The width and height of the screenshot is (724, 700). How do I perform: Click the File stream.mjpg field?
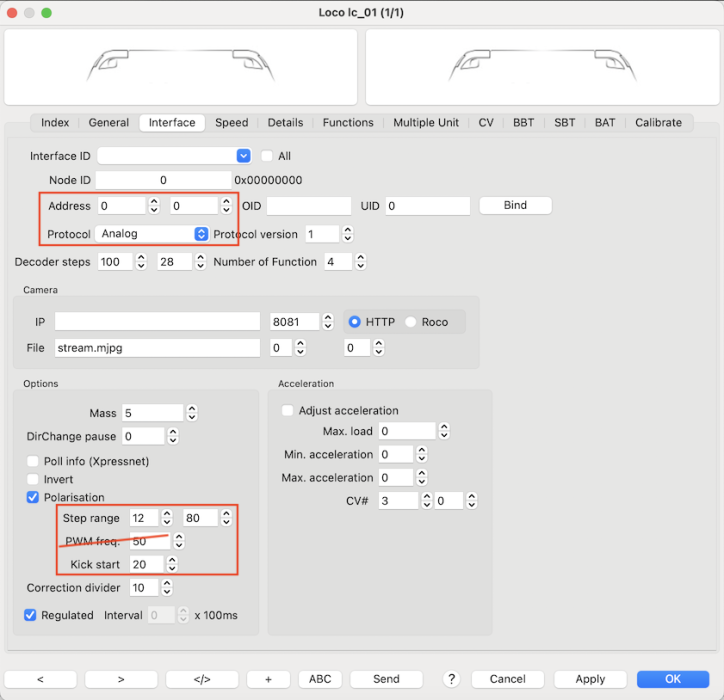coord(157,348)
